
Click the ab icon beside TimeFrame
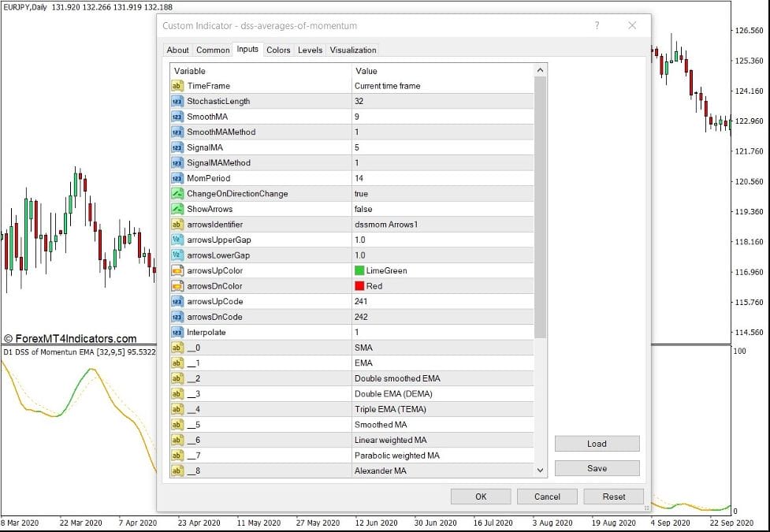(177, 86)
